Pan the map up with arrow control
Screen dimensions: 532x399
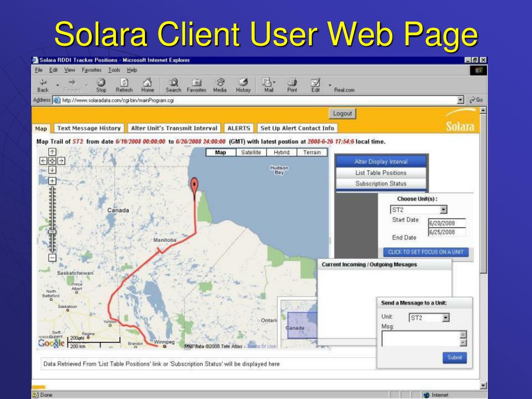(52, 152)
